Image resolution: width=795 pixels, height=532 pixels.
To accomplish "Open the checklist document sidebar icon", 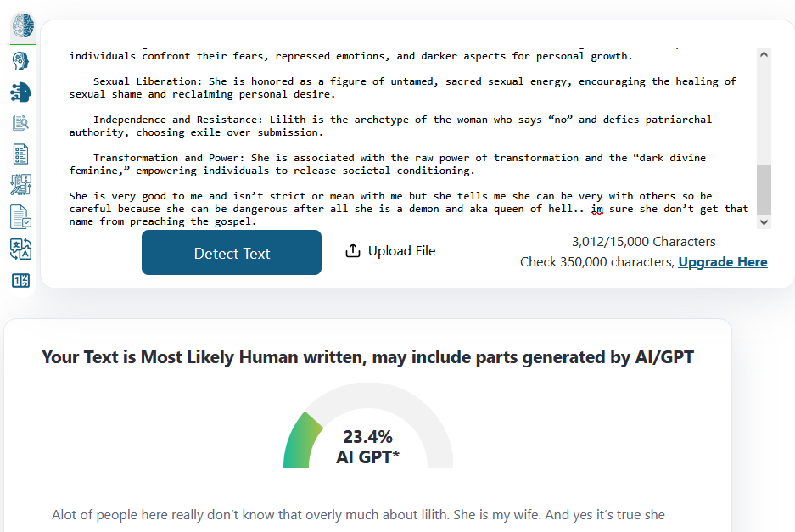I will pos(21,154).
